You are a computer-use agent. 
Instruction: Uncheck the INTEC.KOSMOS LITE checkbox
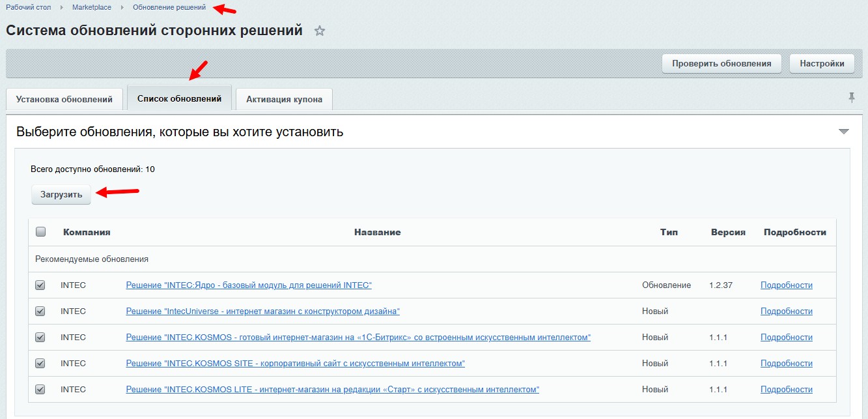coord(40,389)
